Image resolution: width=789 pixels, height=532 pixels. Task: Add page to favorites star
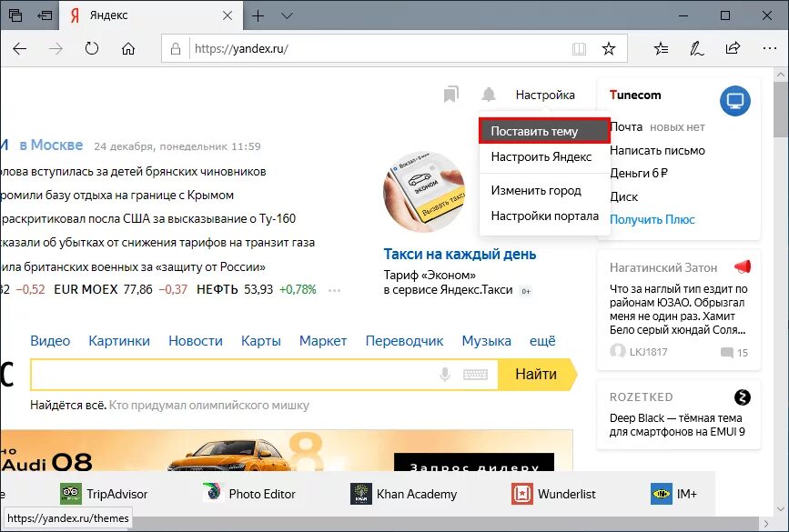coord(609,49)
